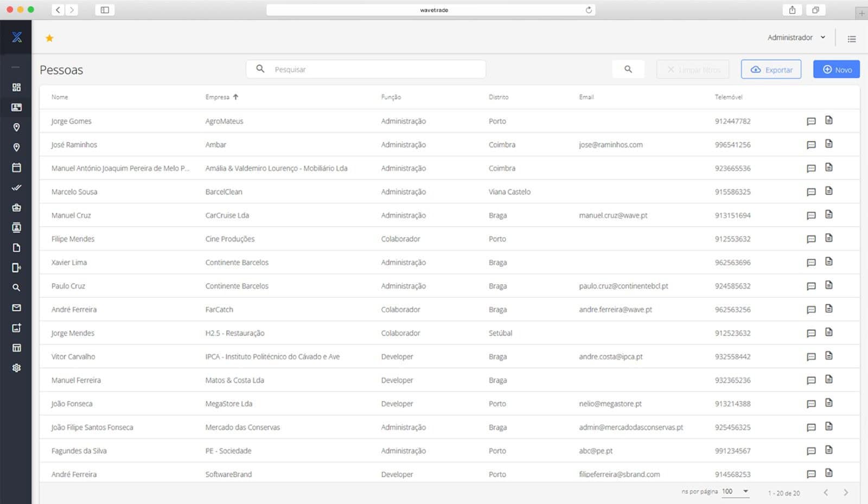
Task: Select email admin@mercadodasconservas.pt
Action: coord(631,428)
